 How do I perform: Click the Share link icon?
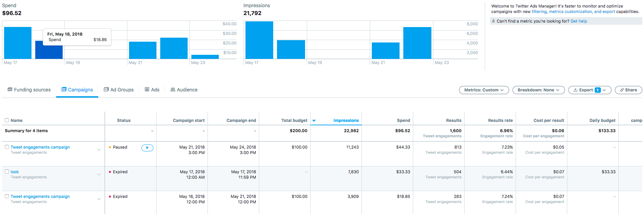click(x=622, y=90)
